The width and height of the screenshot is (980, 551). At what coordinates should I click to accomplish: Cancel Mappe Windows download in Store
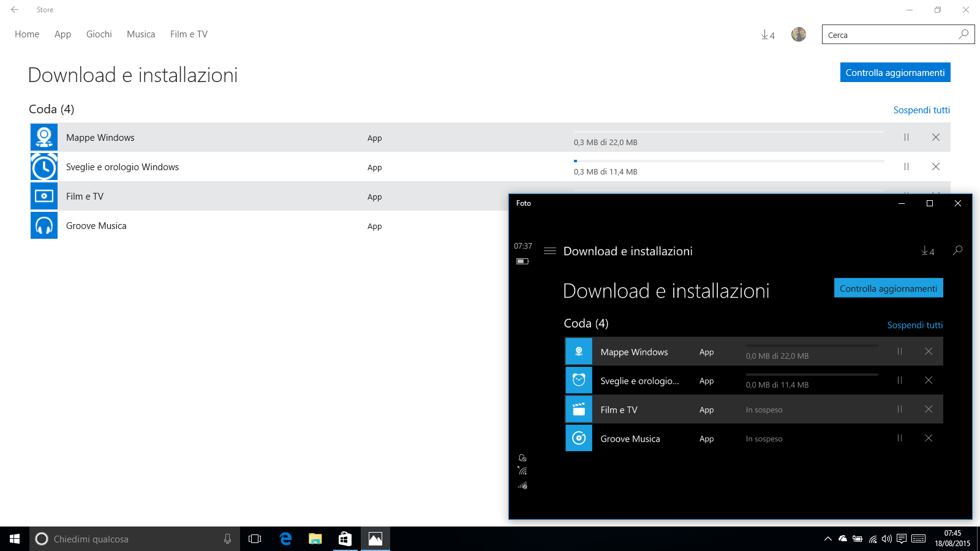(936, 137)
